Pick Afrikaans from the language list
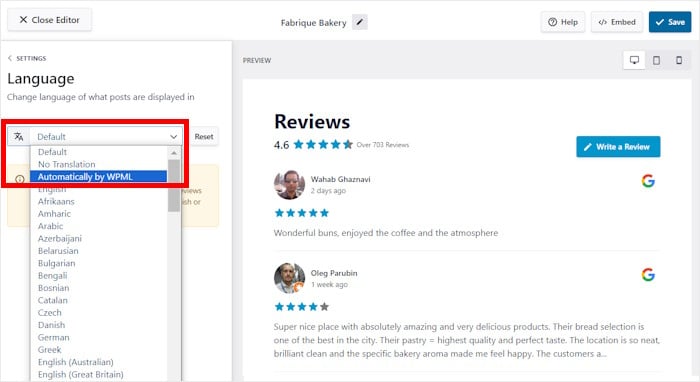This screenshot has width=700, height=382. point(99,202)
